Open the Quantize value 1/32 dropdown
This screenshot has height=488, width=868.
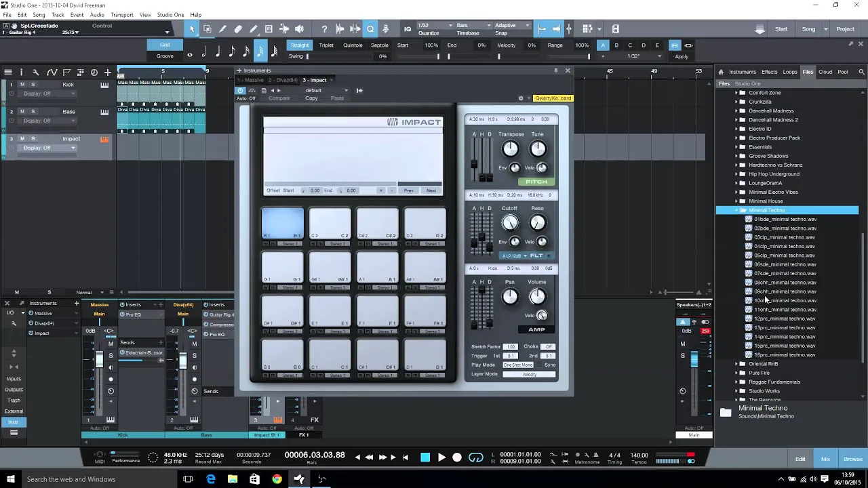435,25
